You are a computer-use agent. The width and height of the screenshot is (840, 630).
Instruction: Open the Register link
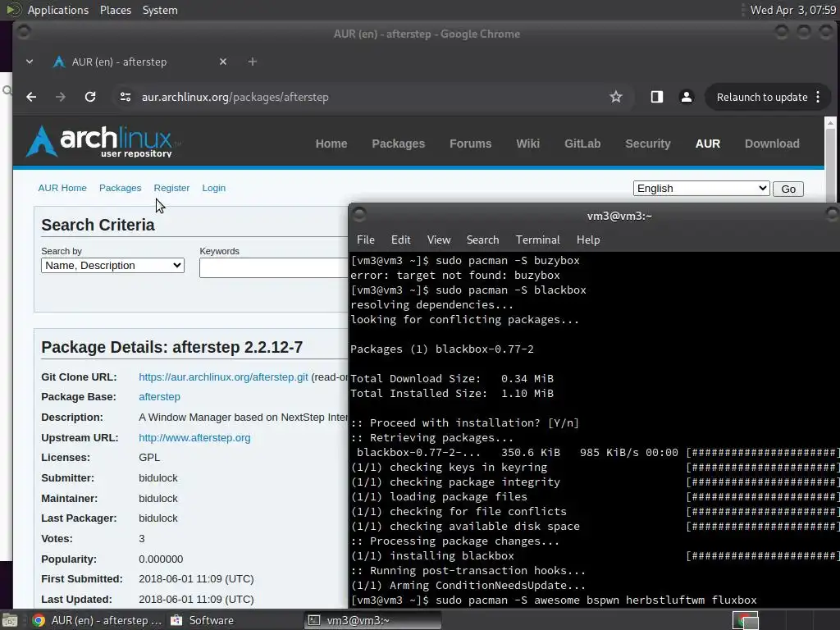coord(171,188)
